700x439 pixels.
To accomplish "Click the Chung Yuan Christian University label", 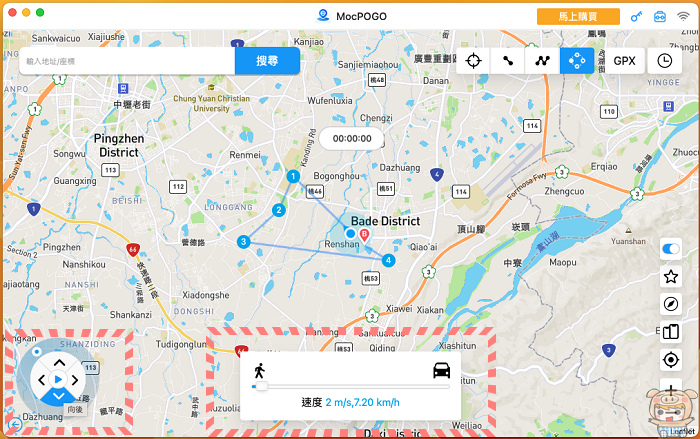I will (x=211, y=103).
